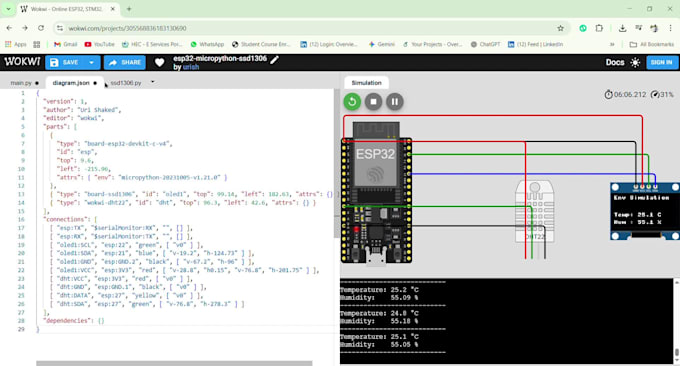Click the editor horizontal scrollbar

174,363
